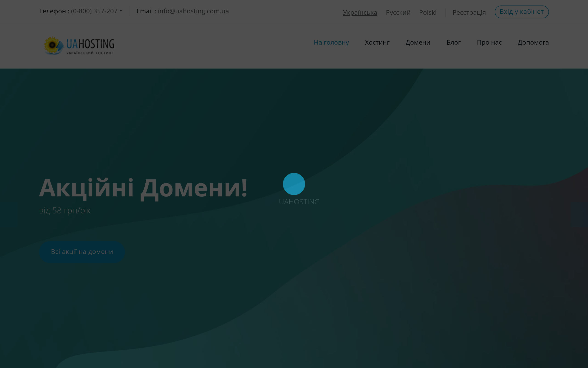588x368 pixels.
Task: Open the Хостинг menu
Action: pyautogui.click(x=377, y=42)
